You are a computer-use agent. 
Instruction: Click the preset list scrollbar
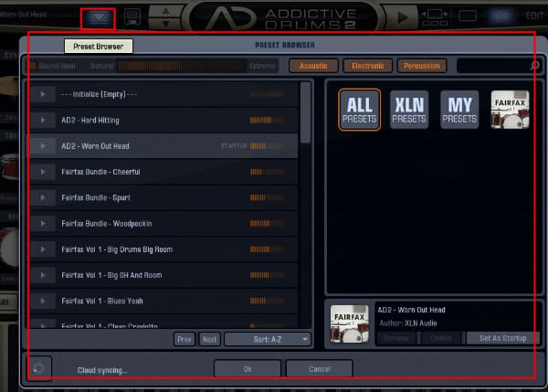point(305,112)
